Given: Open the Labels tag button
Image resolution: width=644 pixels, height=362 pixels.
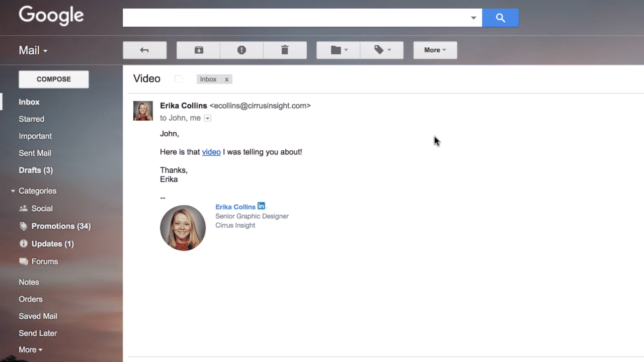Looking at the screenshot, I should coord(382,50).
